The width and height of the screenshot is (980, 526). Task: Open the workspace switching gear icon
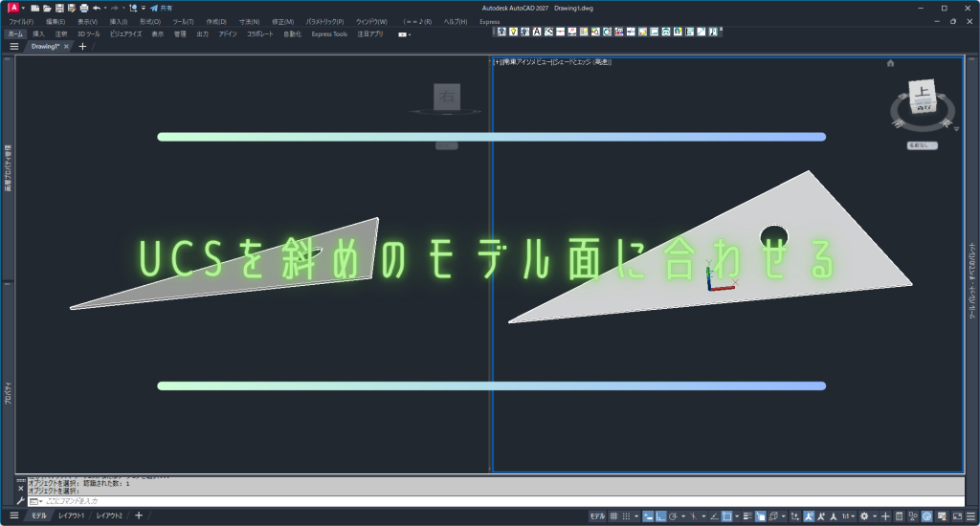[864, 516]
